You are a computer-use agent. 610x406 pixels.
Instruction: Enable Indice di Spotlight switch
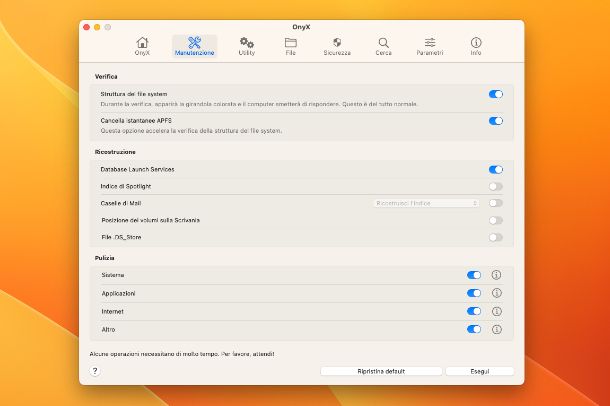tap(496, 187)
